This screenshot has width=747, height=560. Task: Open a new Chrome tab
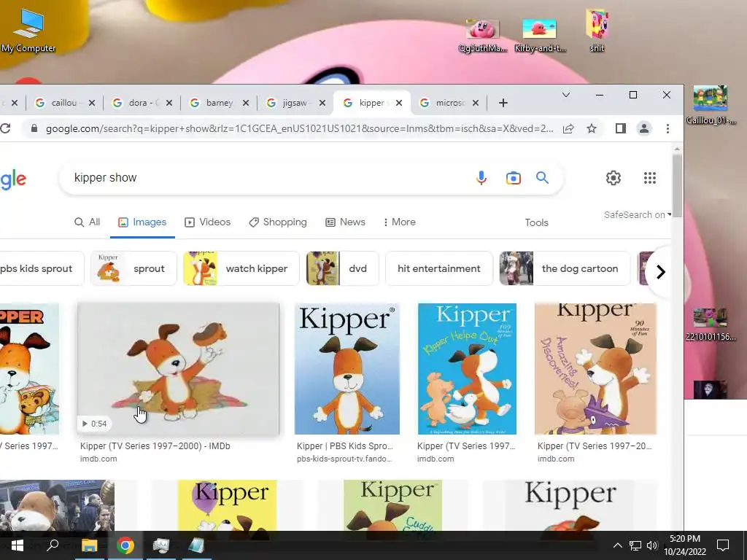[x=503, y=103]
